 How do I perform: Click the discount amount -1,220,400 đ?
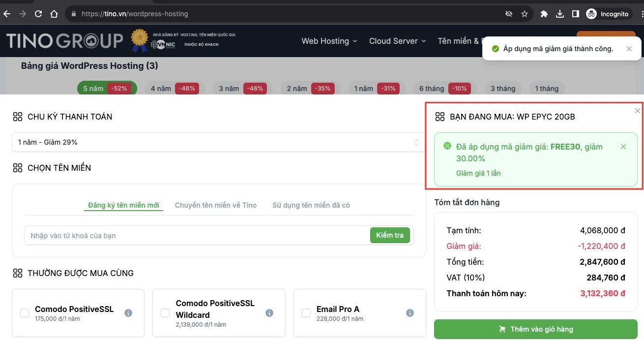pyautogui.click(x=602, y=246)
